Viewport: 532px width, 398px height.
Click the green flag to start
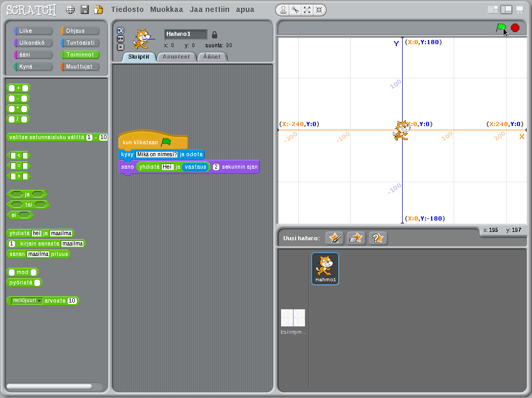coord(501,28)
